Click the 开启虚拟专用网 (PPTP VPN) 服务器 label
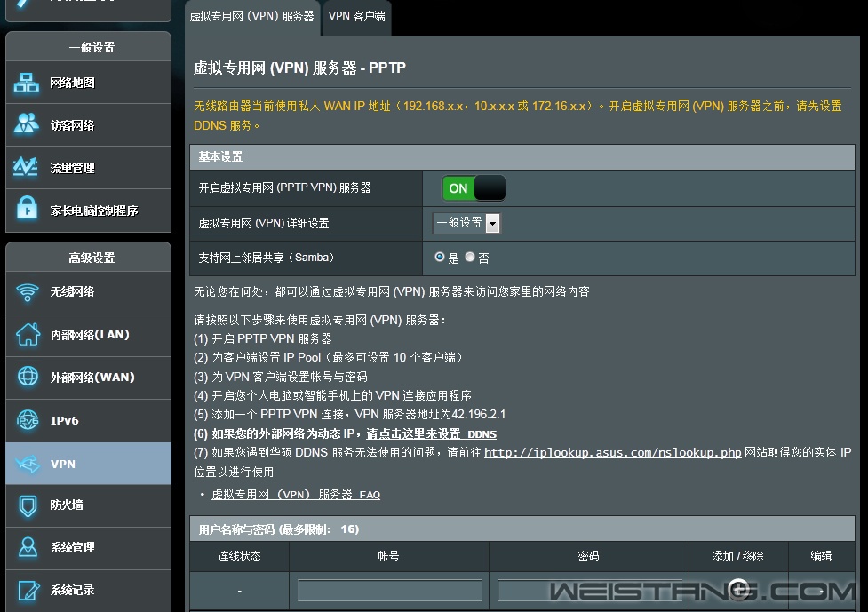Viewport: 868px width, 612px height. [284, 187]
